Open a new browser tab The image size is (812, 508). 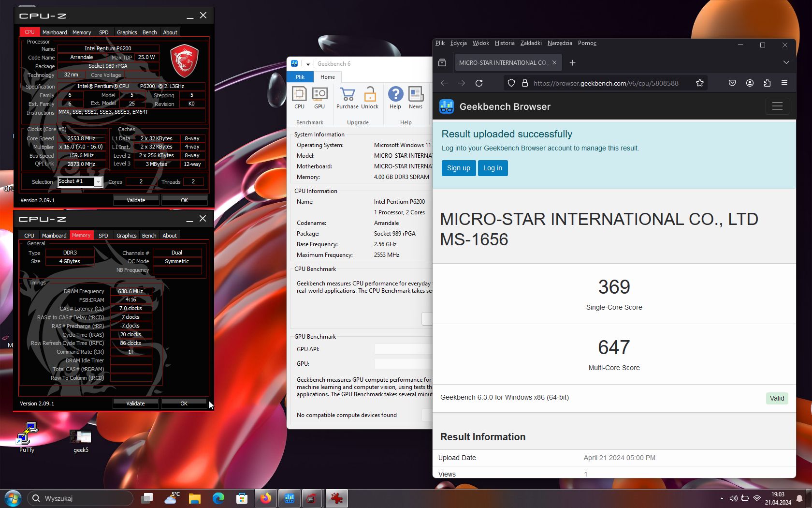click(572, 63)
